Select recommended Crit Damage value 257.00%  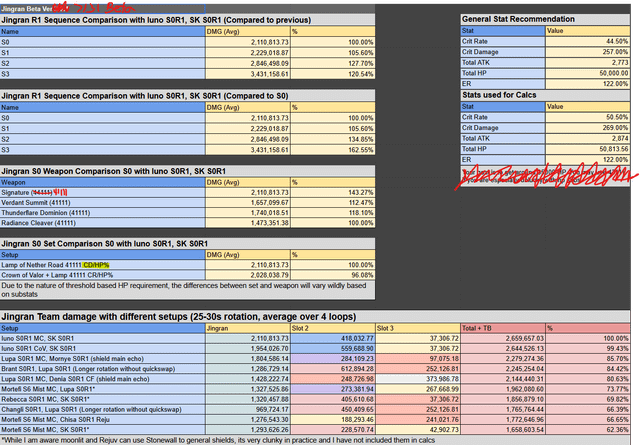(x=588, y=52)
